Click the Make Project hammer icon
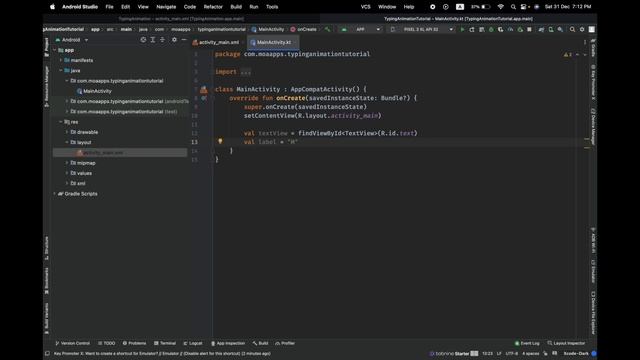Viewport: 640px width, 360px height. click(327, 29)
